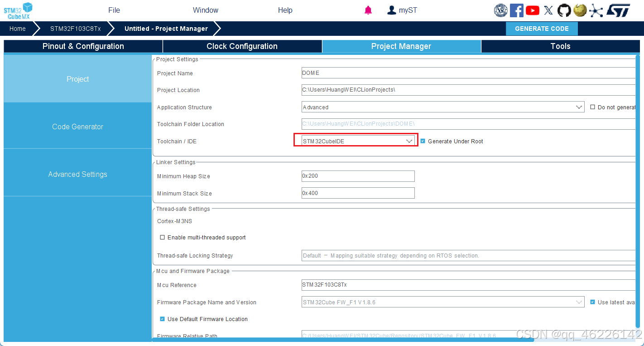
Task: Open the notification bell icon
Action: click(x=368, y=10)
